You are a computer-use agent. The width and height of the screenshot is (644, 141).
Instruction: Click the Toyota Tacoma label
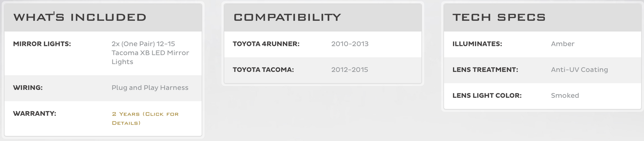click(263, 70)
